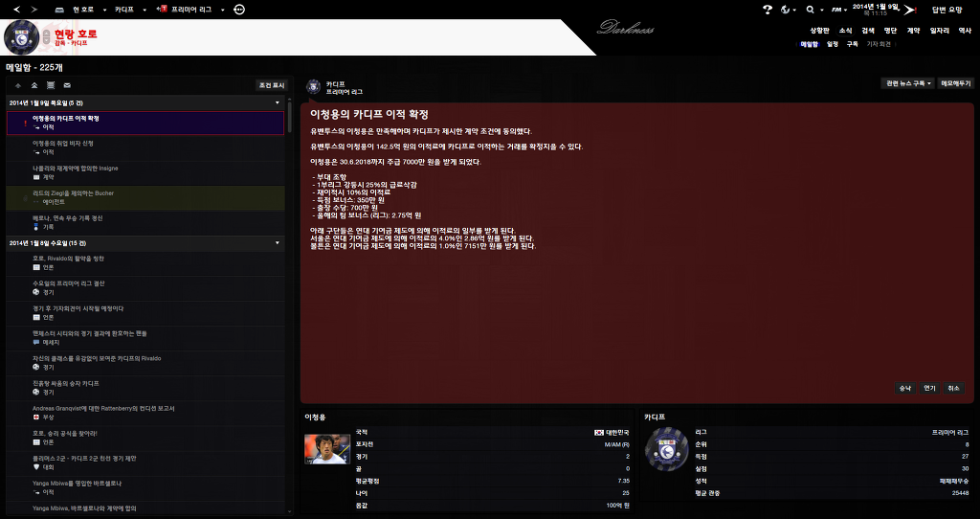Click the 답변 요망 continue button
Image resolution: width=980 pixels, height=519 pixels.
tap(947, 10)
